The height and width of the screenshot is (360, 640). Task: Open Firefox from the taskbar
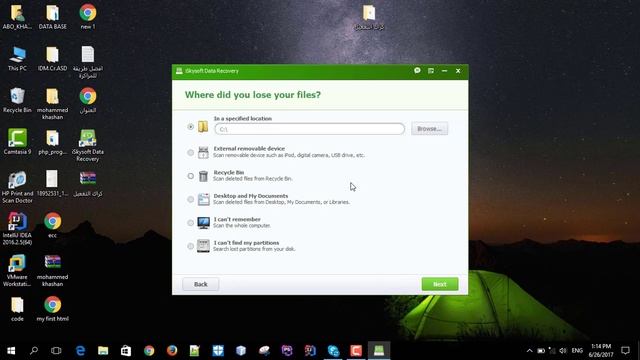[172, 350]
